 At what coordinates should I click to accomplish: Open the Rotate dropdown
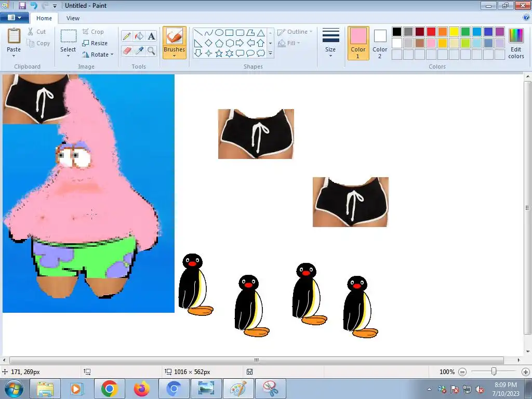pyautogui.click(x=98, y=55)
